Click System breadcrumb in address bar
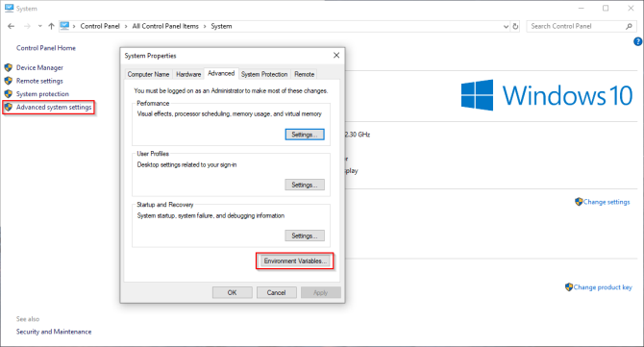 click(x=221, y=26)
